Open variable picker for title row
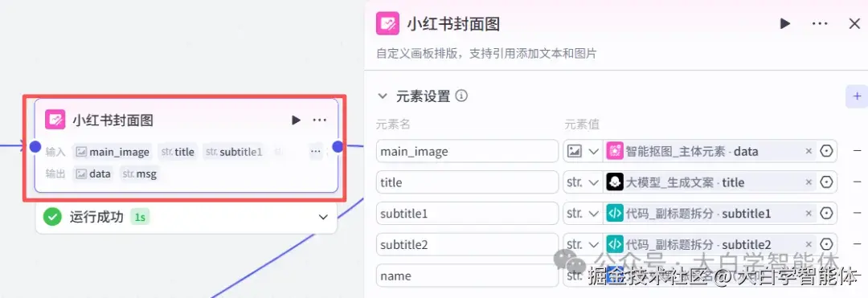The height and width of the screenshot is (298, 868). (x=826, y=182)
